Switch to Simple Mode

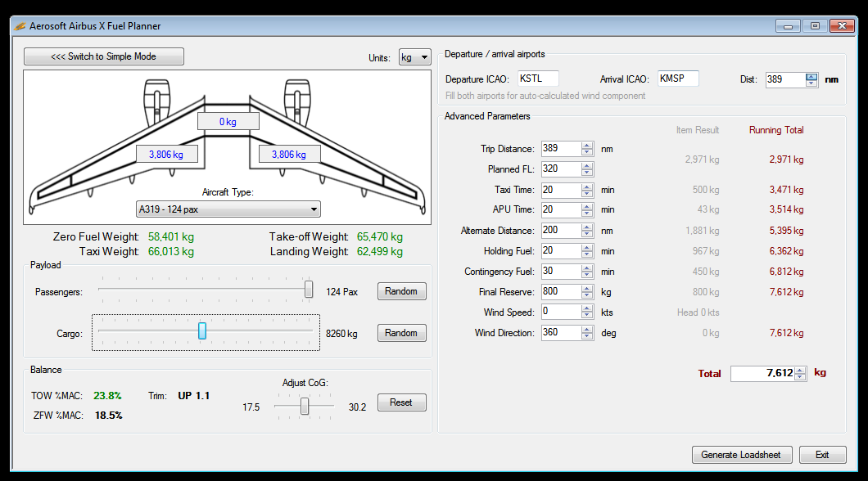coord(104,56)
